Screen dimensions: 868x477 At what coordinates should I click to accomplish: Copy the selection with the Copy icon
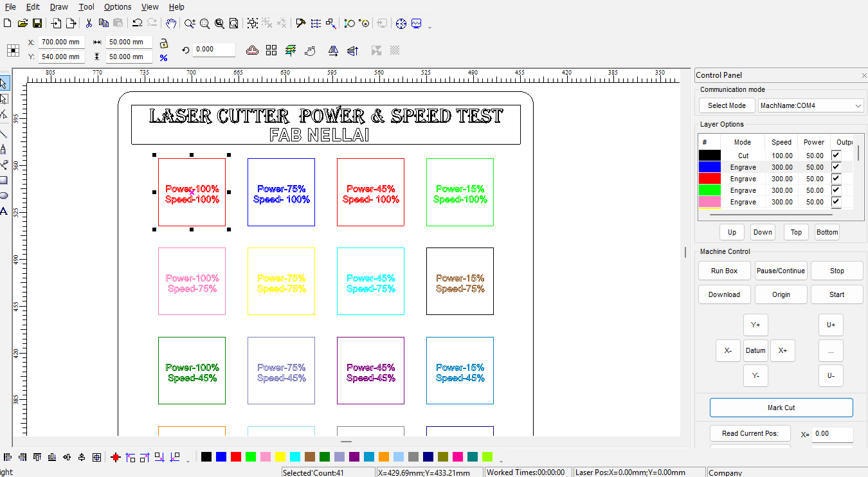tap(104, 23)
